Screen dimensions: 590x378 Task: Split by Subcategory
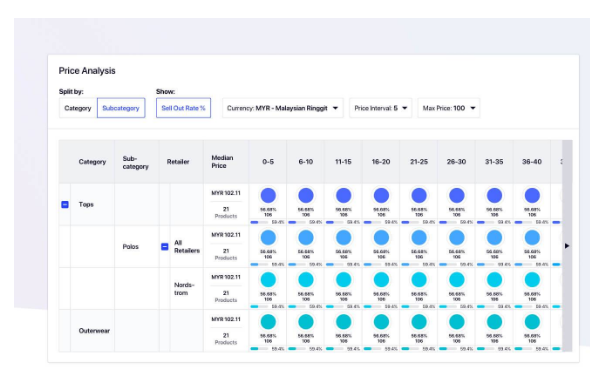click(121, 108)
